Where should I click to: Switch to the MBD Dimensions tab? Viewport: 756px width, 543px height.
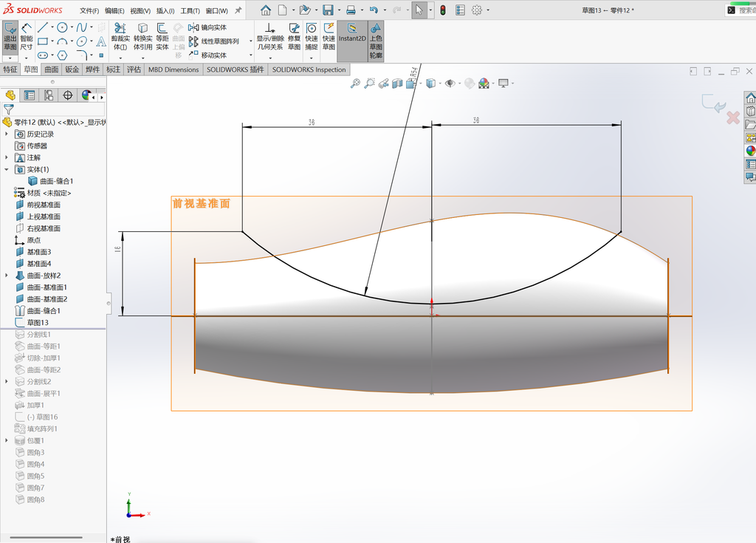pos(173,69)
